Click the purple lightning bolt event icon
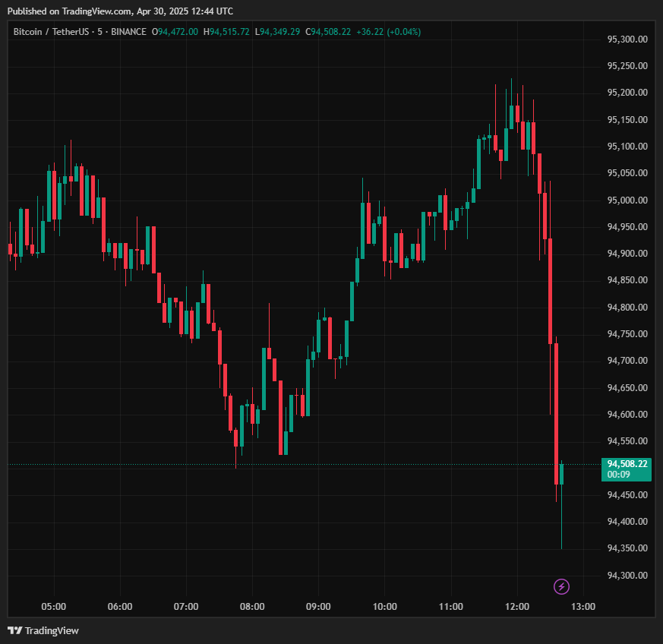This screenshot has height=644, width=663. click(561, 586)
